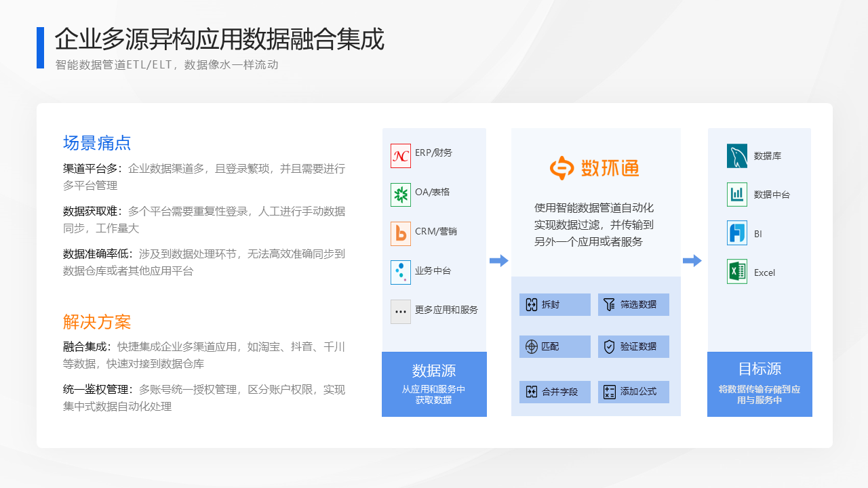Click the target icon in 匹配
The image size is (868, 488).
coord(532,347)
